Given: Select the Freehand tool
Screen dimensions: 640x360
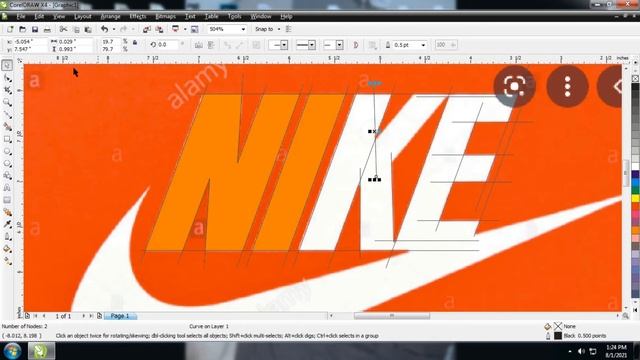Looking at the screenshot, I should coord(7,114).
